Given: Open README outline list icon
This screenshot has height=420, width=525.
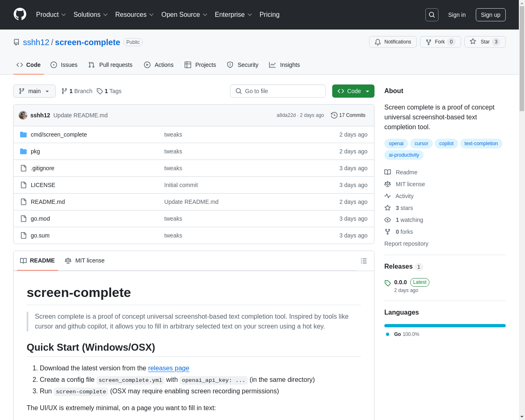Looking at the screenshot, I should pyautogui.click(x=364, y=261).
